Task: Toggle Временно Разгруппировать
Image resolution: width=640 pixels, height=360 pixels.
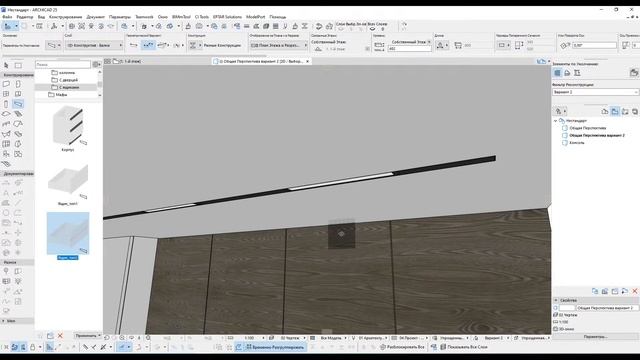Action: coord(276,347)
